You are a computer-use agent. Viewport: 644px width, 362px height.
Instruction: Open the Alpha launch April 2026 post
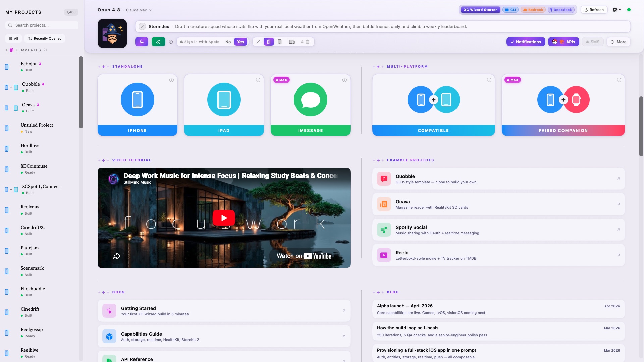(498, 309)
